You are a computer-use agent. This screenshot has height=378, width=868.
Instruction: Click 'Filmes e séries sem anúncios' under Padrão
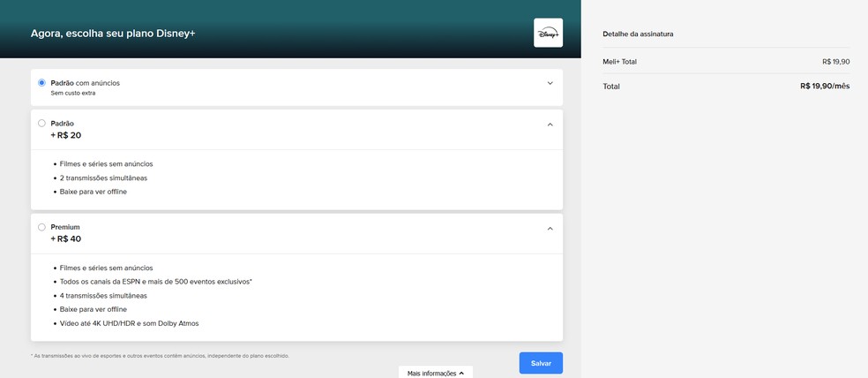pyautogui.click(x=106, y=164)
